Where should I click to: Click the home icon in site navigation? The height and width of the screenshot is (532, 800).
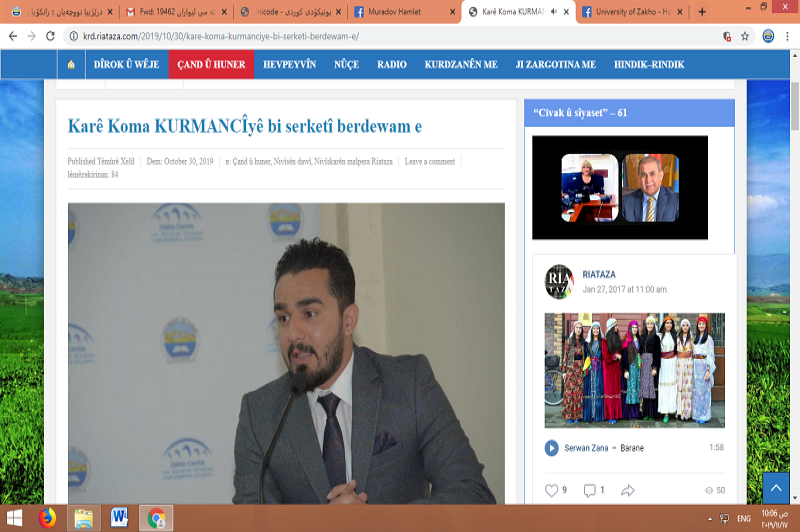(x=71, y=64)
